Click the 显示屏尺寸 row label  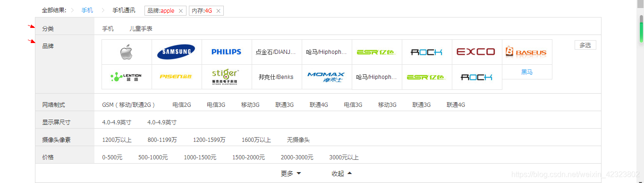(x=56, y=122)
